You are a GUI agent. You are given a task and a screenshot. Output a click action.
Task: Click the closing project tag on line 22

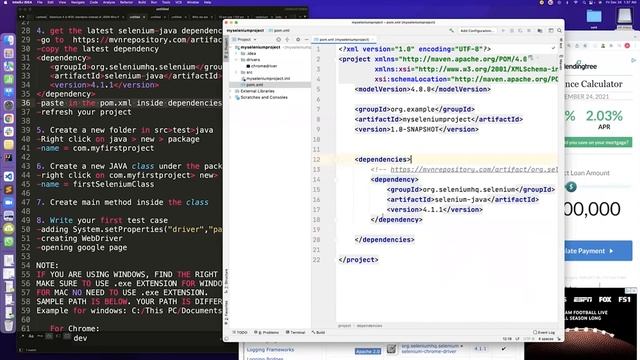pos(358,260)
